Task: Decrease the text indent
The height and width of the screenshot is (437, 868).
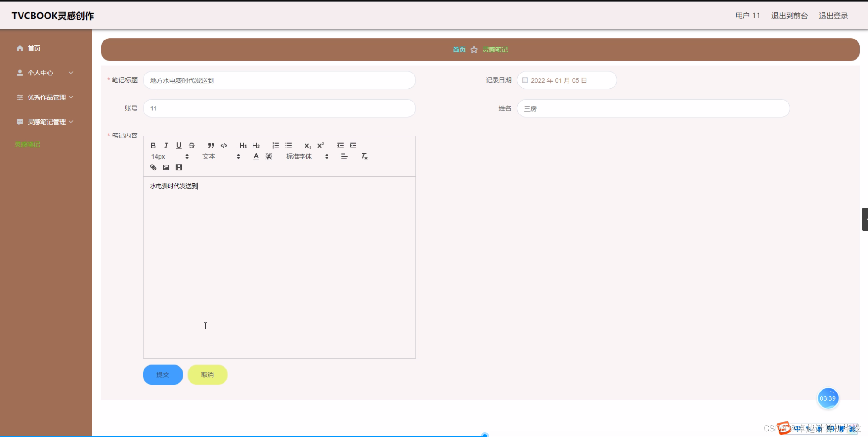Action: [x=340, y=146]
